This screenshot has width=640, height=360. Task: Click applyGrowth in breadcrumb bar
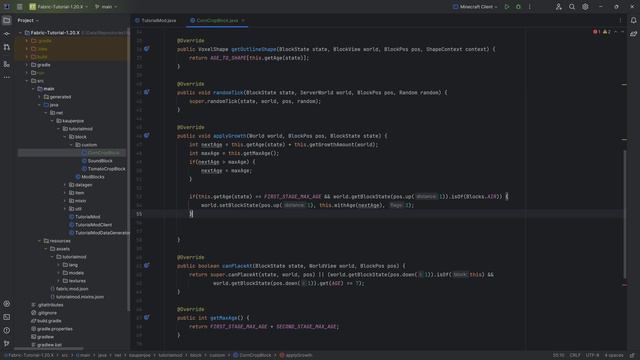pyautogui.click(x=296, y=356)
